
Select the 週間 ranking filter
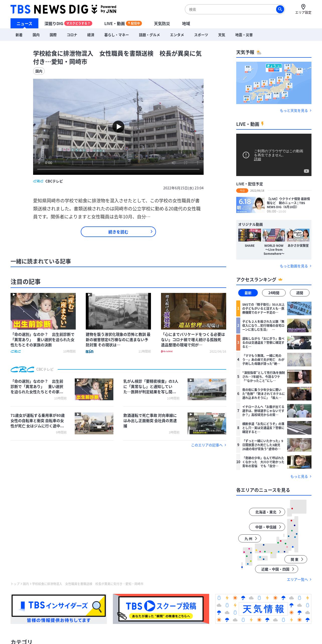[299, 293]
